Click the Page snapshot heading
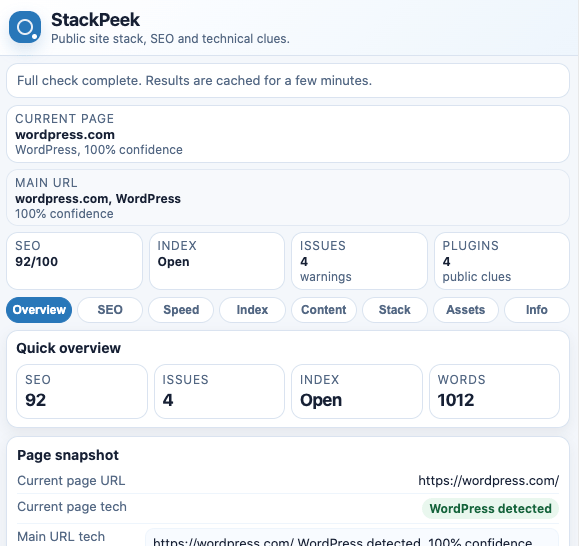 point(68,455)
